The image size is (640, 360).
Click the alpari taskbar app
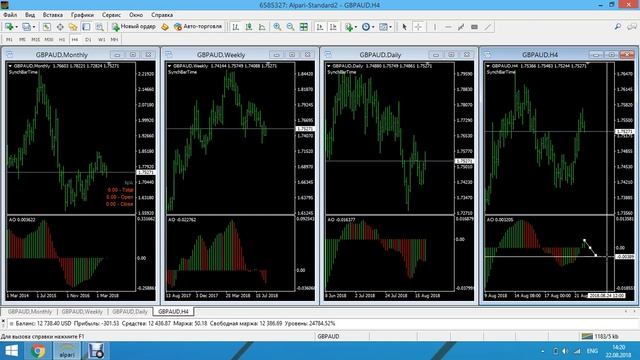point(67,351)
